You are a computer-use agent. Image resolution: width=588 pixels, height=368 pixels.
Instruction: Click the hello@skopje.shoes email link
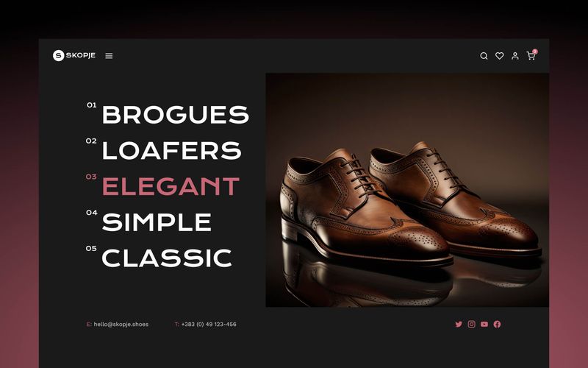coord(121,324)
